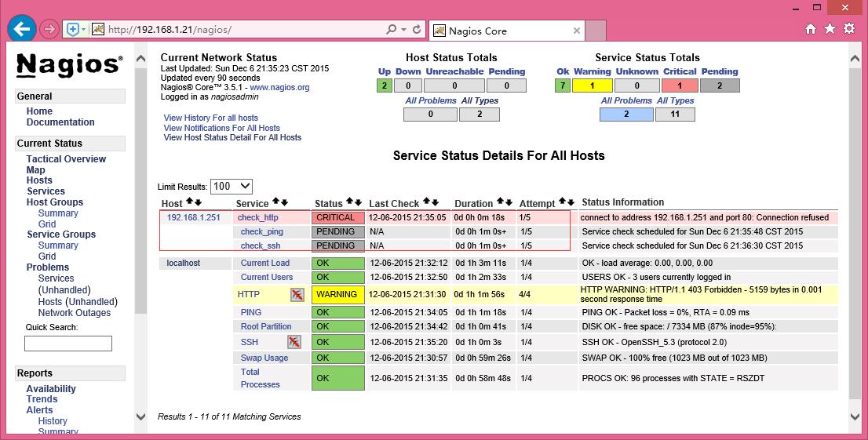Switch to the Nagios Core tab
The image size is (868, 440).
click(x=505, y=31)
